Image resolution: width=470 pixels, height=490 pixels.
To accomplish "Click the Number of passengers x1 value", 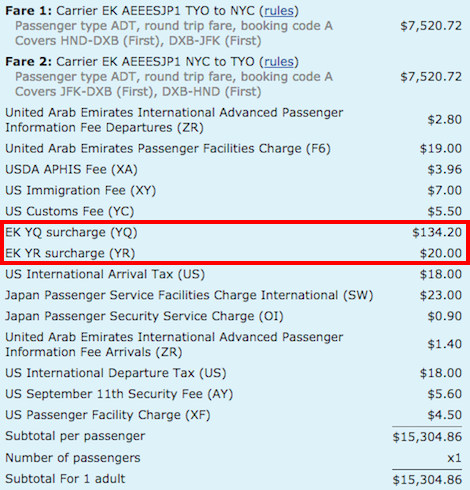I will [x=454, y=458].
